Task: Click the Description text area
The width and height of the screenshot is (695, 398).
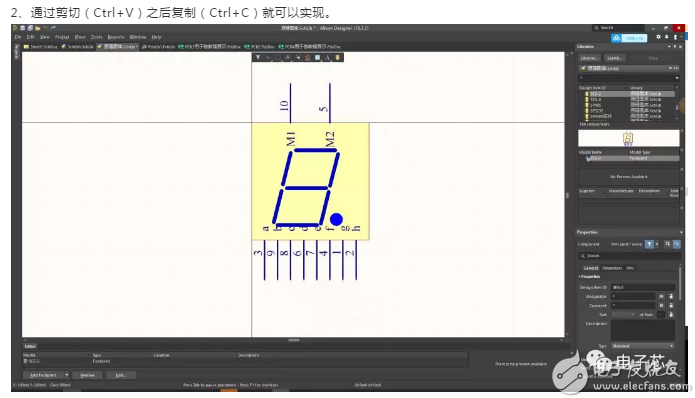Action: pyautogui.click(x=643, y=330)
